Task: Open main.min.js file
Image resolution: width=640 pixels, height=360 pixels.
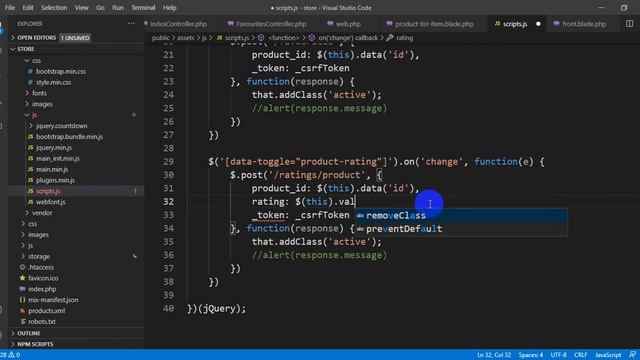Action: pyautogui.click(x=52, y=169)
